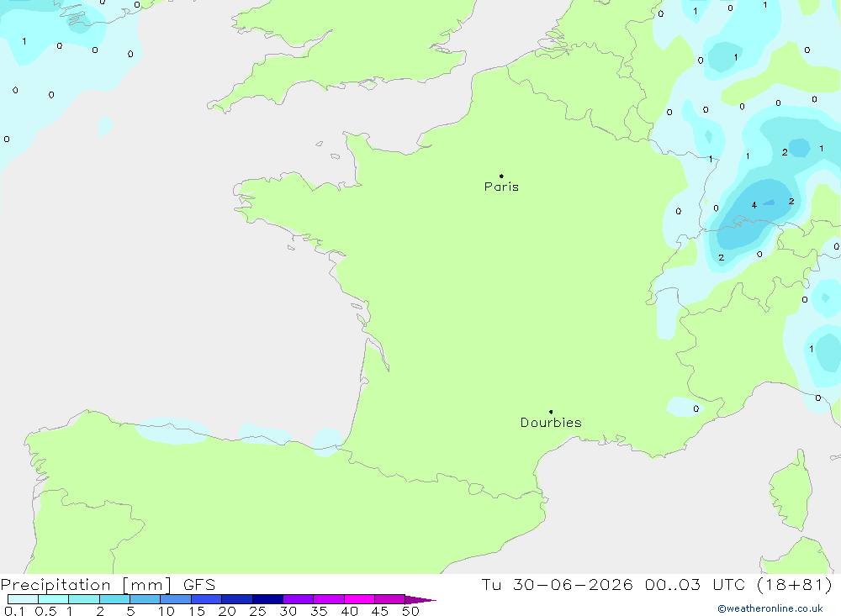Click the Paris location dot marker
The width and height of the screenshot is (841, 616).
pyautogui.click(x=501, y=176)
